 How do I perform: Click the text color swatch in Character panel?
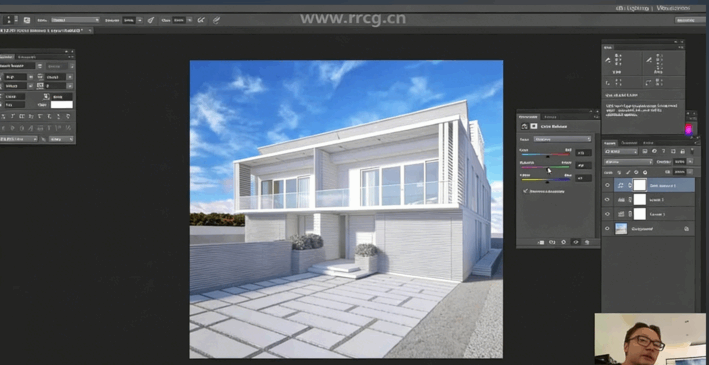[61, 104]
